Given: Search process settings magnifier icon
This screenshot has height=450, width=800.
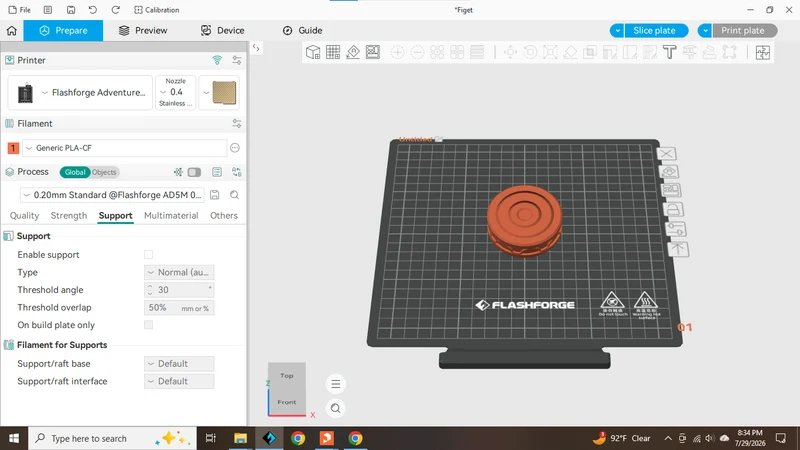Looking at the screenshot, I should tap(234, 195).
